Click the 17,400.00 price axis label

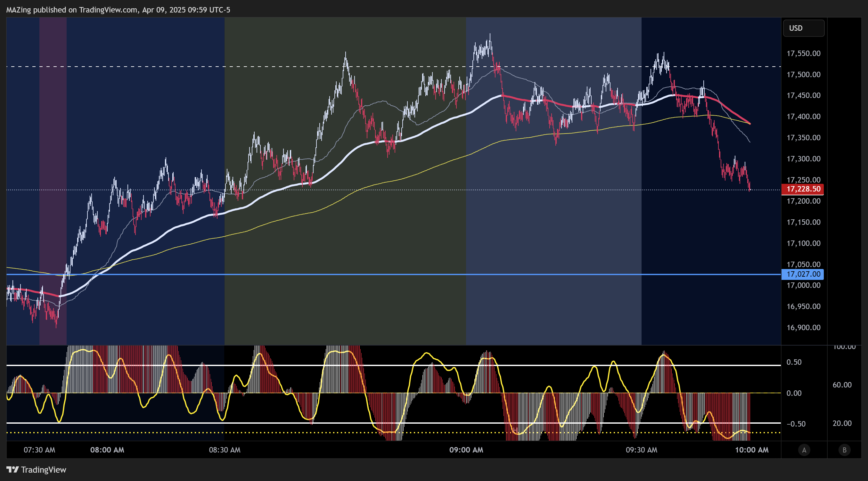click(803, 117)
